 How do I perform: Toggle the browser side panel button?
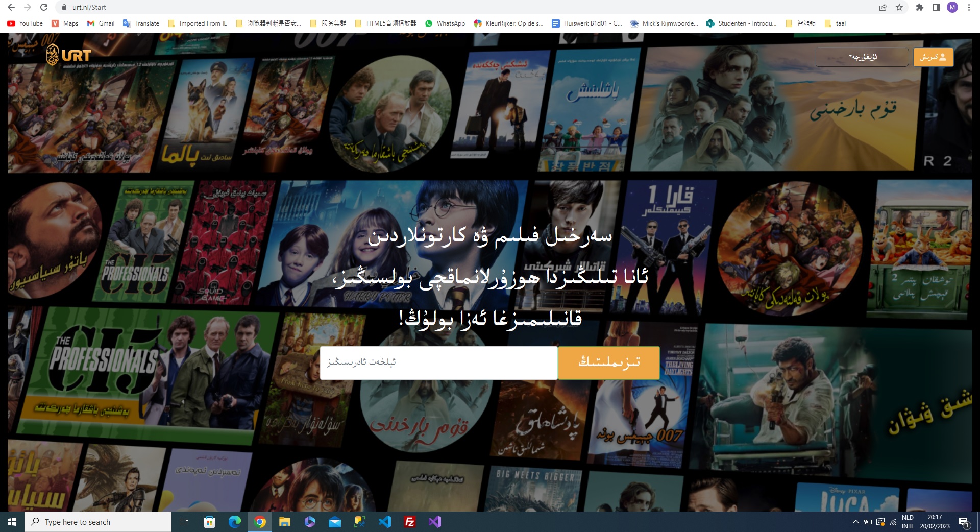click(x=936, y=7)
